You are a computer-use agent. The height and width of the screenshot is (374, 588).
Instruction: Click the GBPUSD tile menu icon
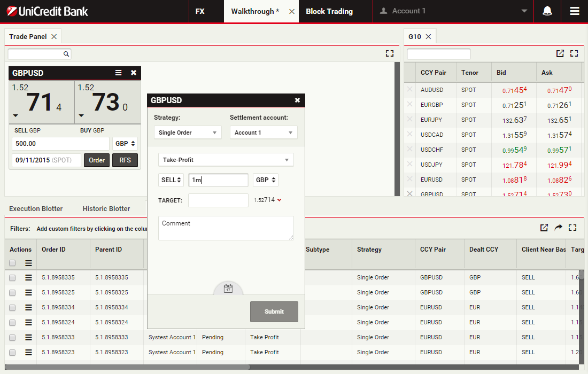click(119, 73)
